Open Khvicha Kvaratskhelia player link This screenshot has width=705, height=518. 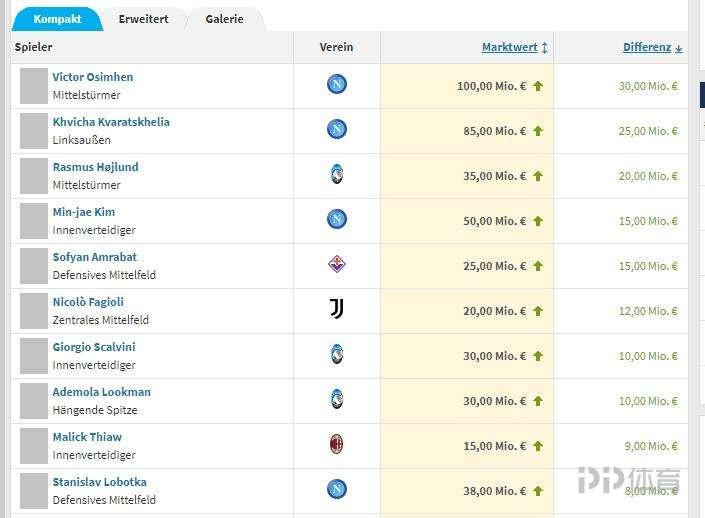(x=111, y=122)
